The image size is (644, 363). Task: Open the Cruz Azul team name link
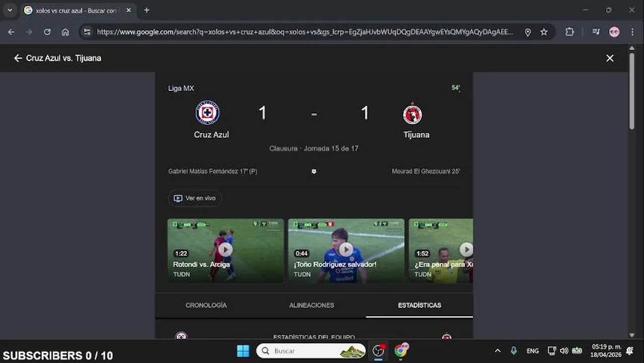211,135
